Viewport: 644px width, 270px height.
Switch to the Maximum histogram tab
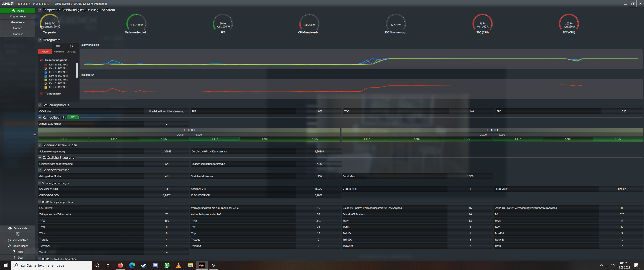[x=58, y=52]
